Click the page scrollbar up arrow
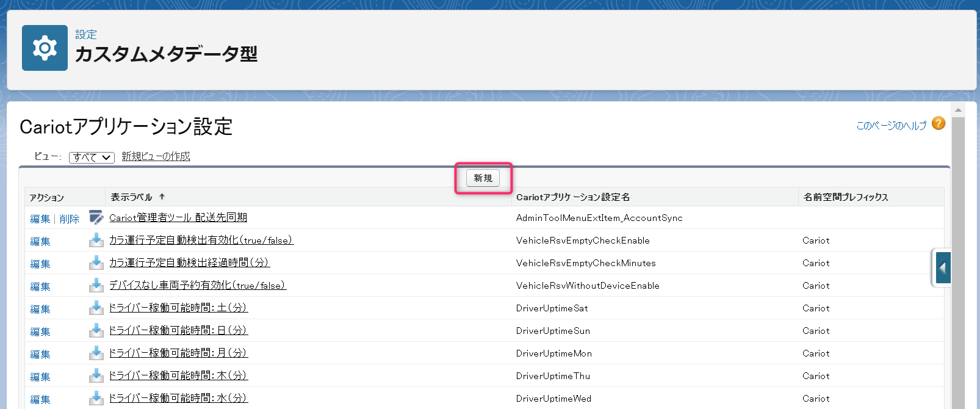This screenshot has width=980, height=409. pos(958,110)
